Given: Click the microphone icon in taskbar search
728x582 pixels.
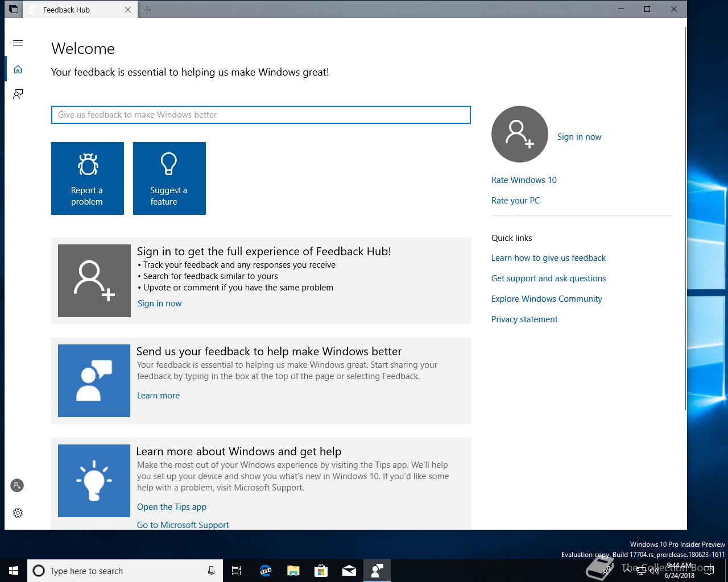Looking at the screenshot, I should coord(211,571).
